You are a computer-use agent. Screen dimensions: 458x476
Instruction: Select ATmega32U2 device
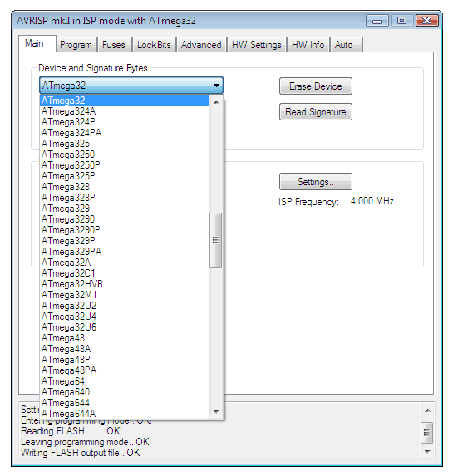pyautogui.click(x=124, y=306)
